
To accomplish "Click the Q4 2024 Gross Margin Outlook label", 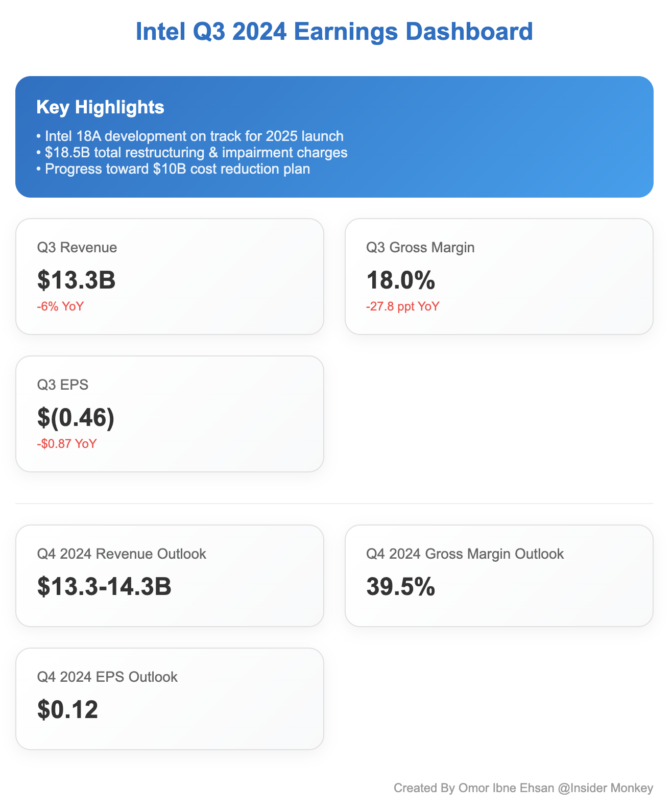I will coord(465,554).
